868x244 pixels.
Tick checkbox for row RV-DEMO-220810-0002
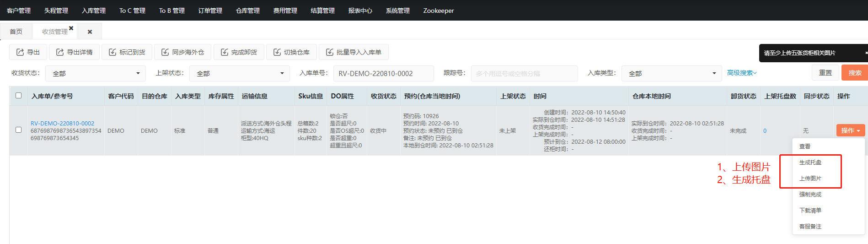(19, 130)
